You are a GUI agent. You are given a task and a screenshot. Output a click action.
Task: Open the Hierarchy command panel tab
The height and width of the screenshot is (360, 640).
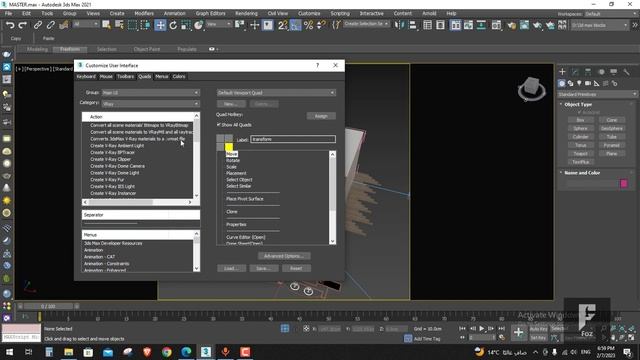pos(588,72)
